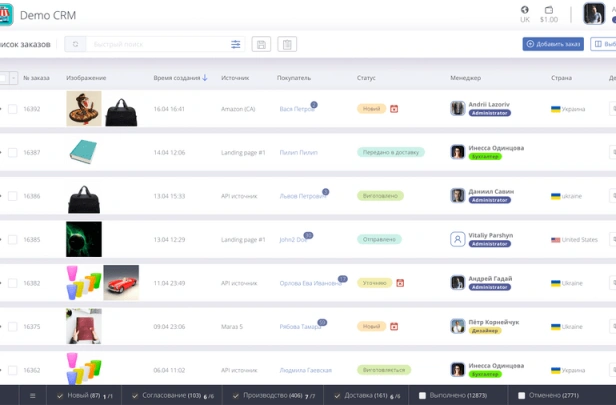Open the UK language globe icon
Viewport: 616px width, 405px height.
[x=525, y=10]
